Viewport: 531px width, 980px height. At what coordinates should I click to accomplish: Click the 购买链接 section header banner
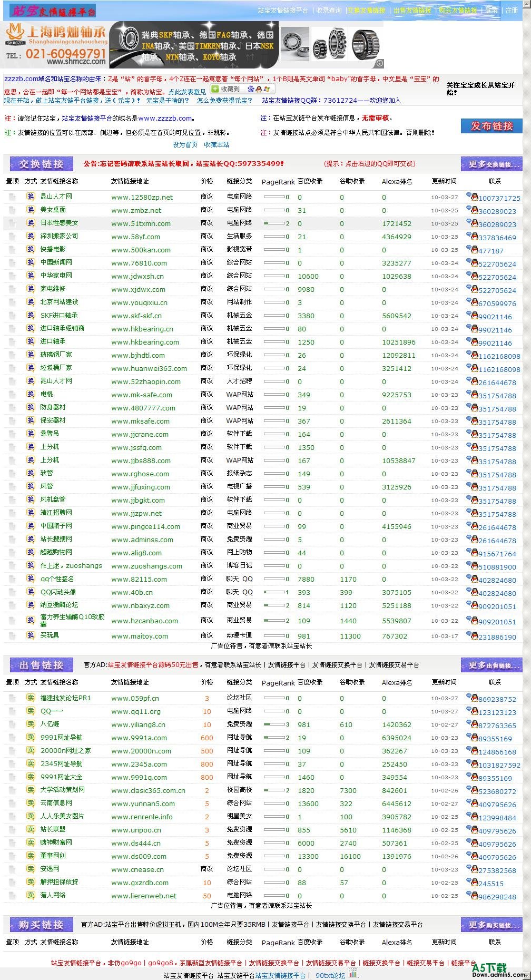(x=41, y=925)
